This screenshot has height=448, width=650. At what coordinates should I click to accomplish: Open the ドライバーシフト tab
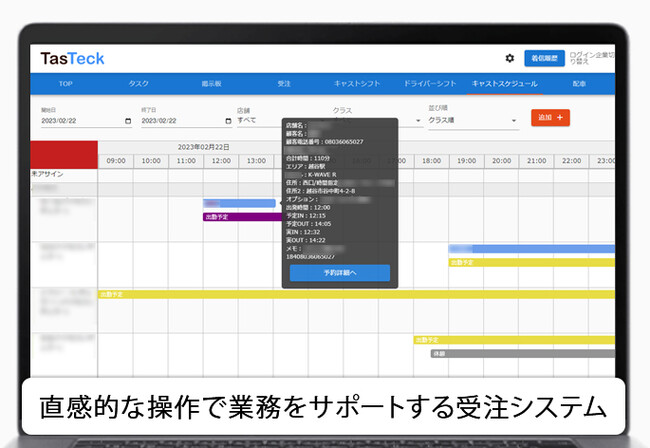click(430, 85)
